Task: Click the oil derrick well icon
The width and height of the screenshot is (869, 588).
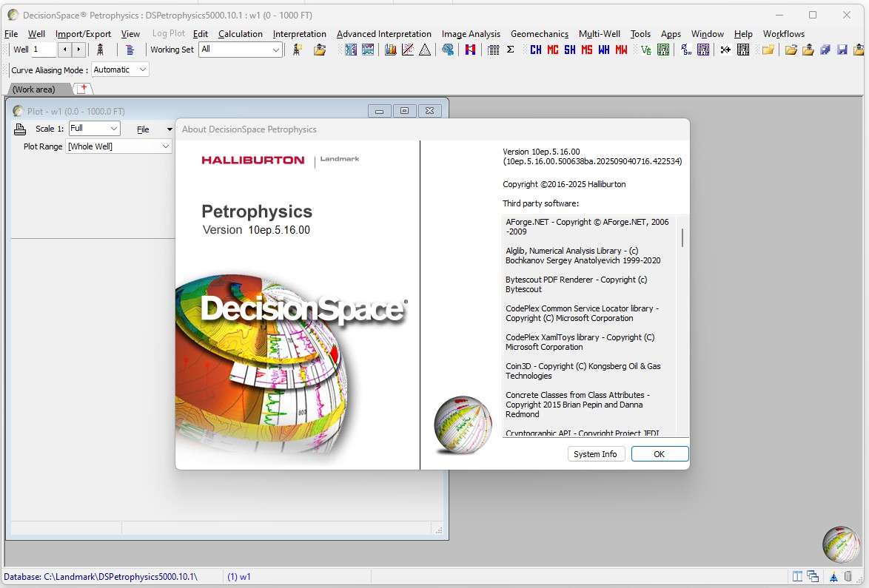Action: (100, 50)
